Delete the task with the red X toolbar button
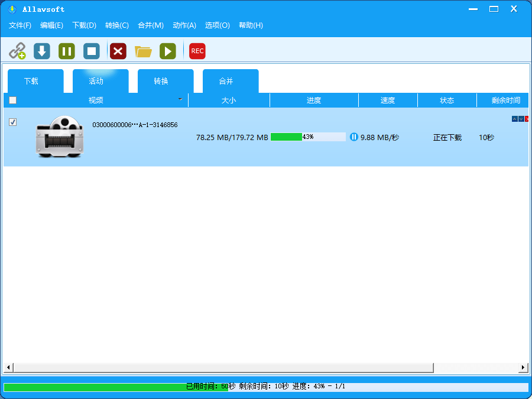The width and height of the screenshot is (532, 399). 118,51
